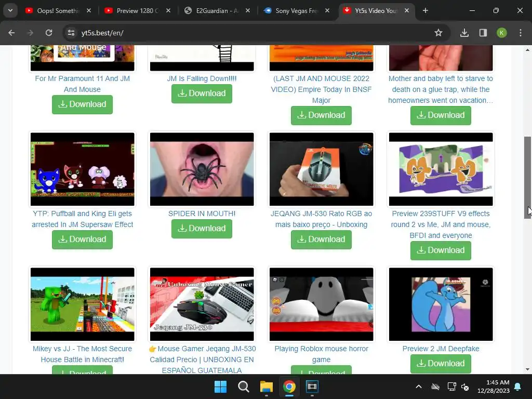
Task: Open Chrome downloads icon
Action: click(464, 33)
